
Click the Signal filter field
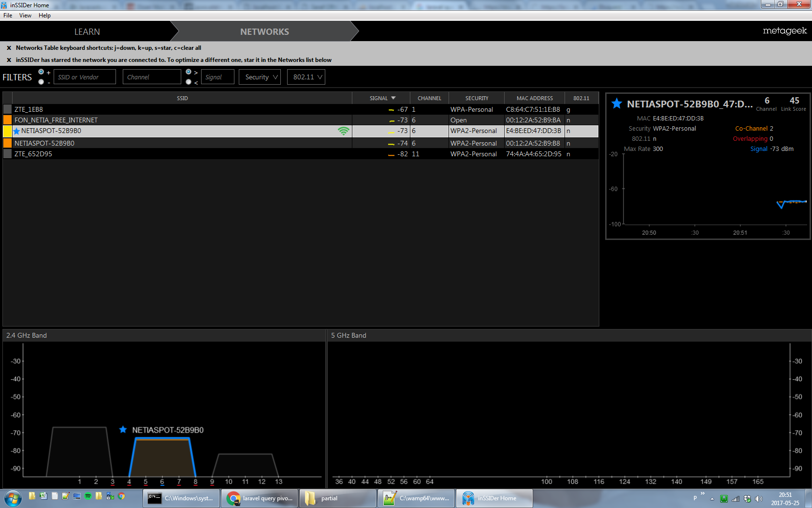pos(217,77)
